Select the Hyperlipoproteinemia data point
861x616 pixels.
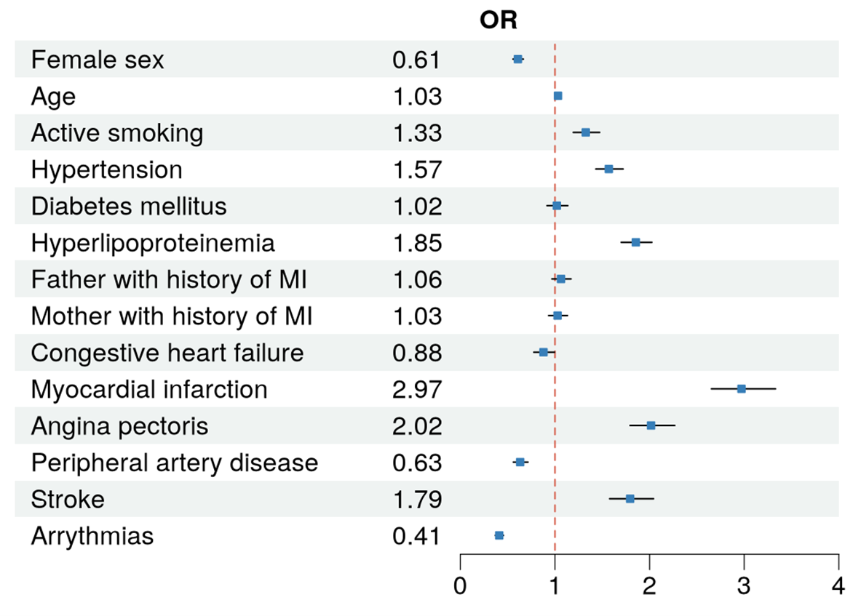(635, 242)
